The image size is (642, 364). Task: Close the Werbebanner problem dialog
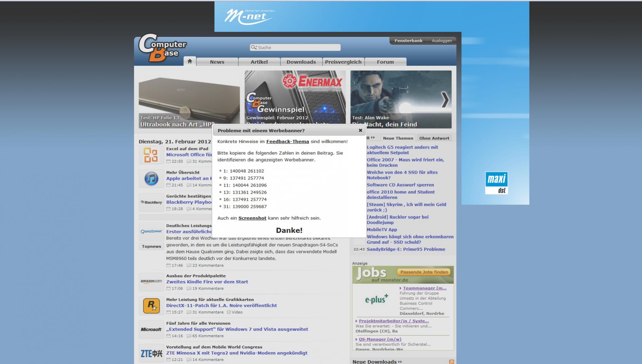click(x=360, y=130)
